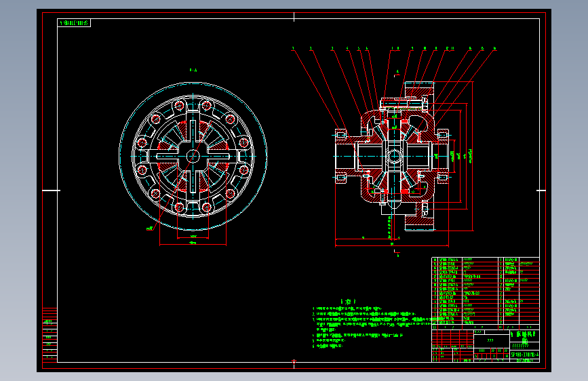The image size is (588, 381).
Task: Click the SF drawing code cell in the title block
Action: pyautogui.click(x=525, y=355)
